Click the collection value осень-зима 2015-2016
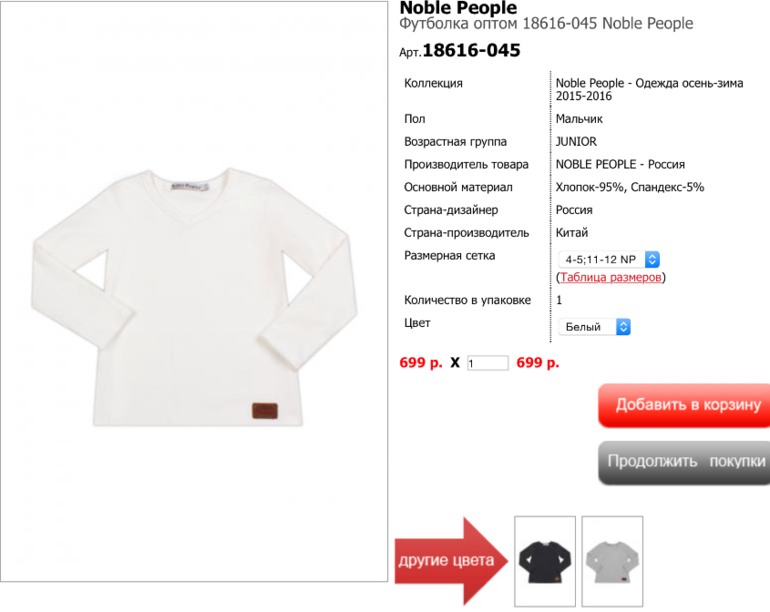770x612 pixels. coord(649,89)
